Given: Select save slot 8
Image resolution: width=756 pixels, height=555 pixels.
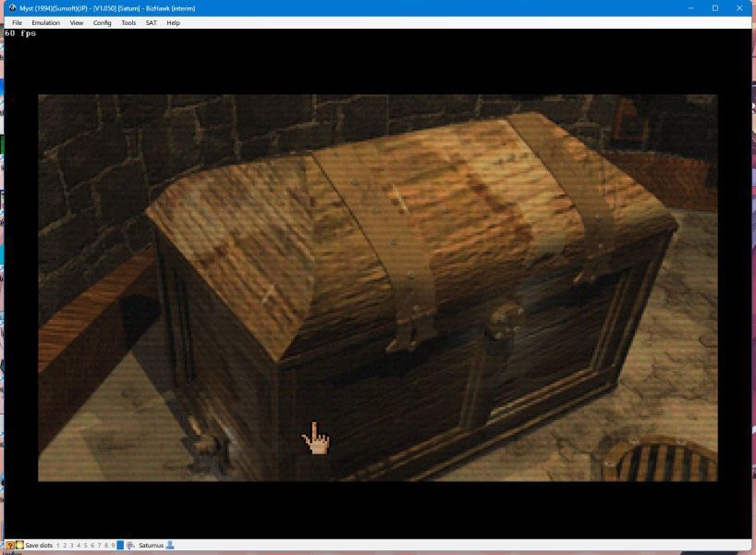Looking at the screenshot, I should pos(106,546).
